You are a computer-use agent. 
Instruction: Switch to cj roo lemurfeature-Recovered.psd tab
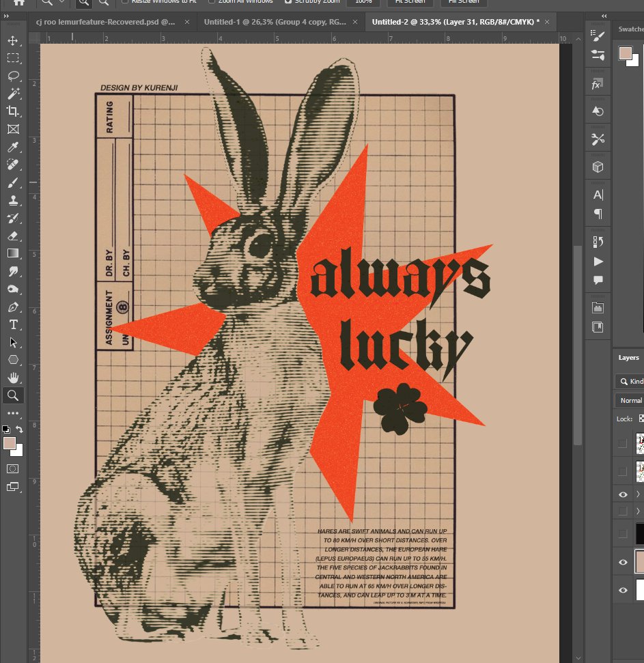tap(105, 22)
